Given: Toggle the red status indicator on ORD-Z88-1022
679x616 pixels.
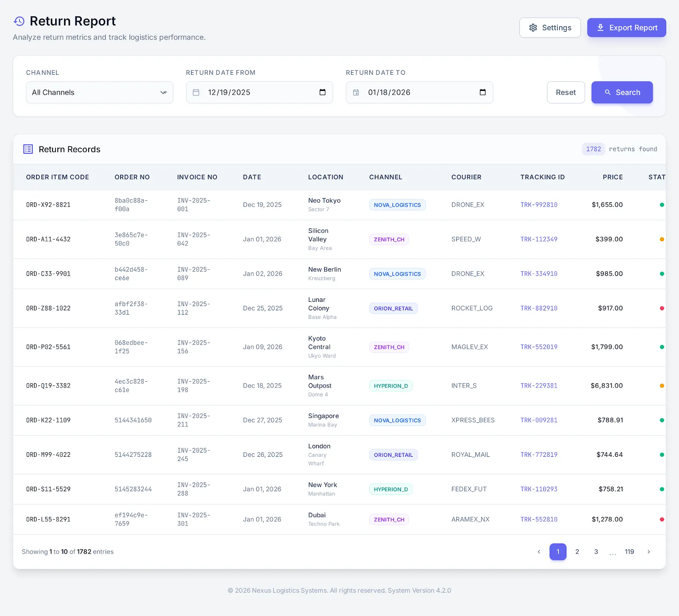Looking at the screenshot, I should (x=662, y=308).
